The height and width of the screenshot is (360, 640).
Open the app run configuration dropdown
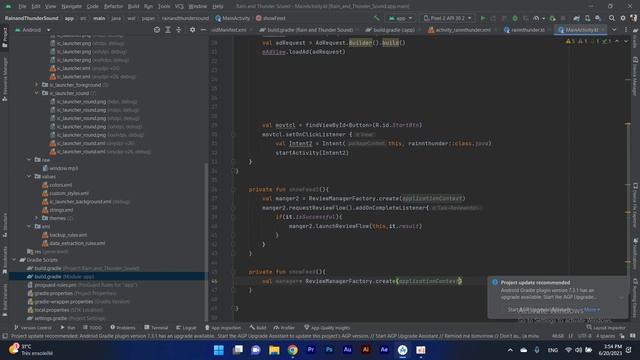pyautogui.click(x=400, y=18)
